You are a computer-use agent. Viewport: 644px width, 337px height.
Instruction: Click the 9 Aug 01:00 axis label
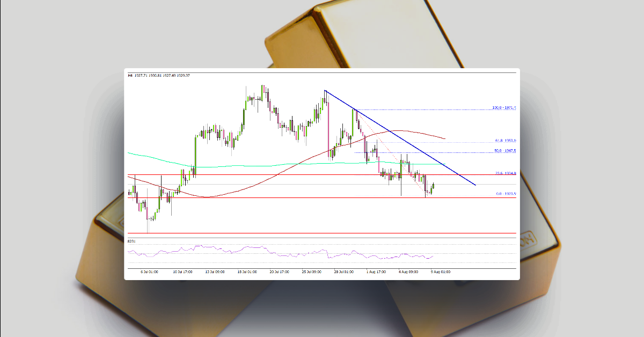[x=440, y=272]
